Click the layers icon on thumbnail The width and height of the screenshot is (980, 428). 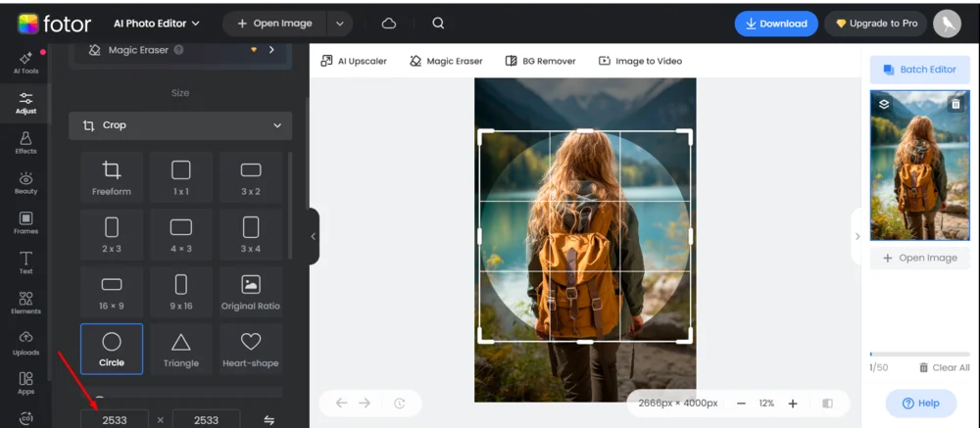(884, 105)
